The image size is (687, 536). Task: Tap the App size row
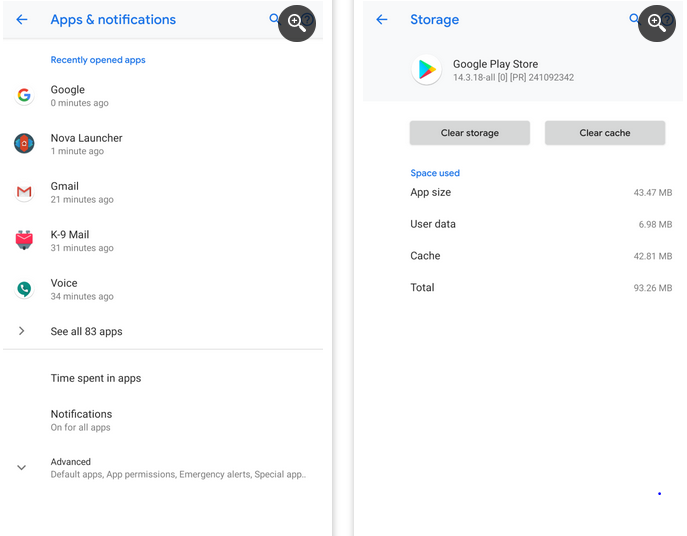(x=541, y=192)
